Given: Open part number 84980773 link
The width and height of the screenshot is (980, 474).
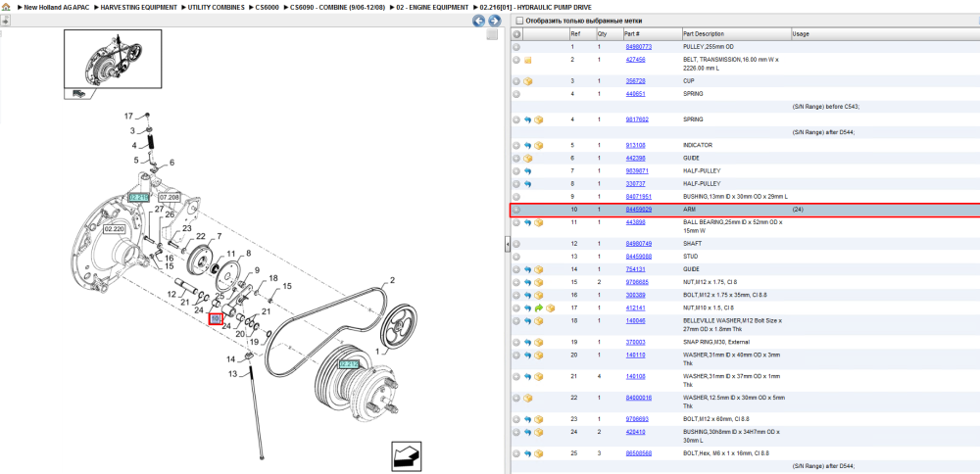Looking at the screenshot, I should [639, 47].
